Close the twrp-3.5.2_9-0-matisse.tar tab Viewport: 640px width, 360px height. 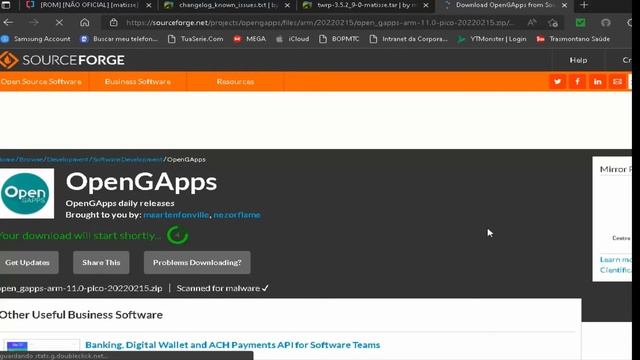pos(426,5)
